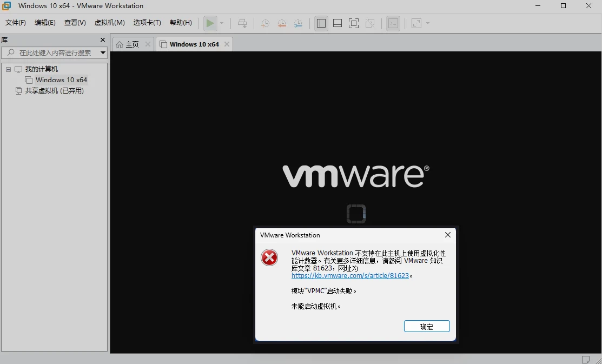
Task: Open the library search filter dropdown
Action: 103,52
